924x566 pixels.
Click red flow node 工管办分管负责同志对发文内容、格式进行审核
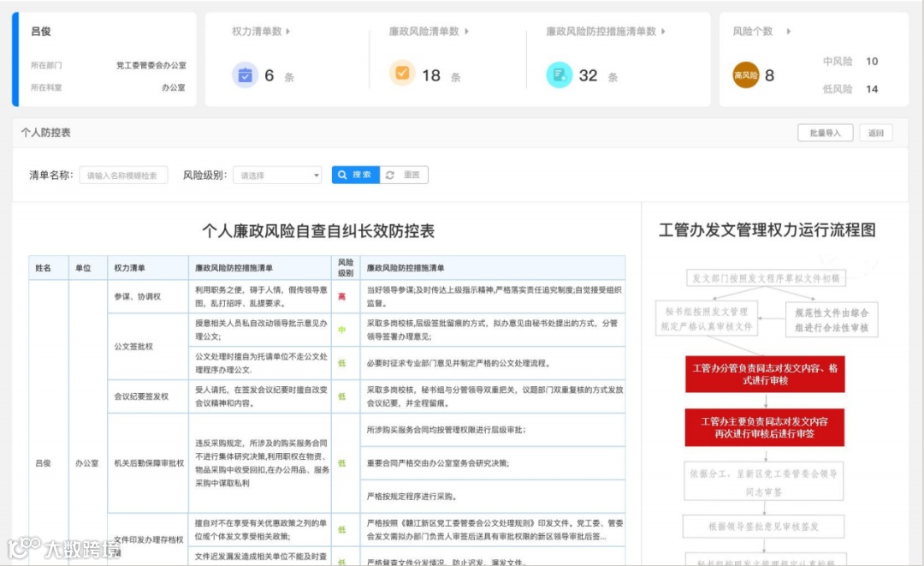click(765, 374)
